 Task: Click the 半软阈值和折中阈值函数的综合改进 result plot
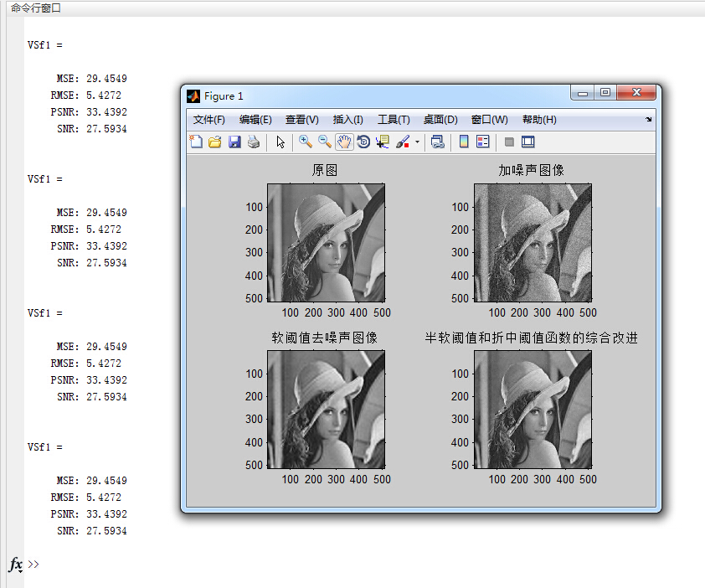pos(533,410)
